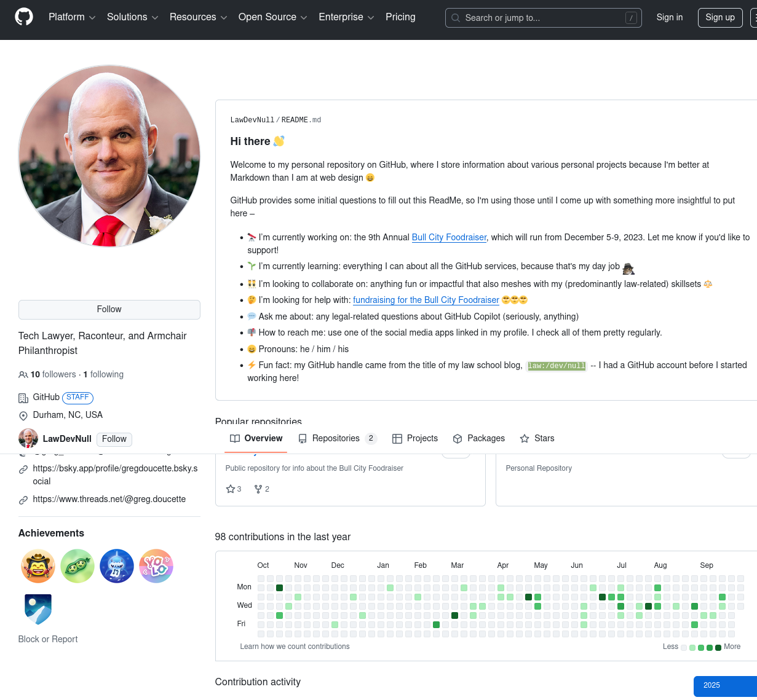Open the YOLO achievement badge

coord(156,566)
